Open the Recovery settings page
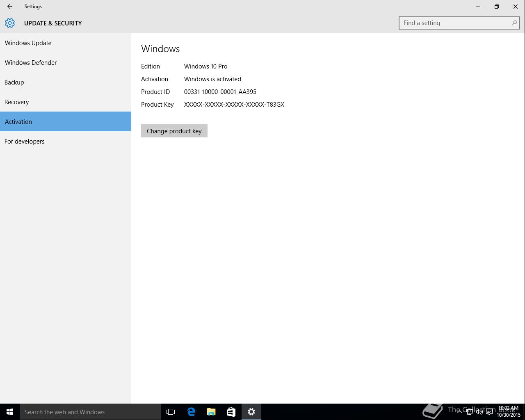 tap(66, 102)
